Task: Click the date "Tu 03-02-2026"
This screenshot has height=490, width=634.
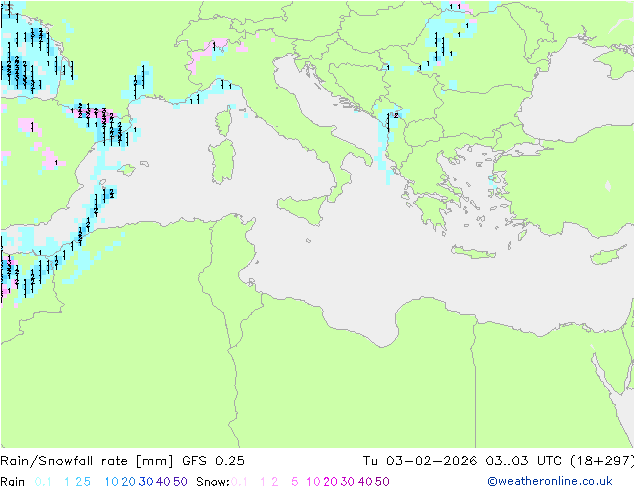Action: pos(419,461)
